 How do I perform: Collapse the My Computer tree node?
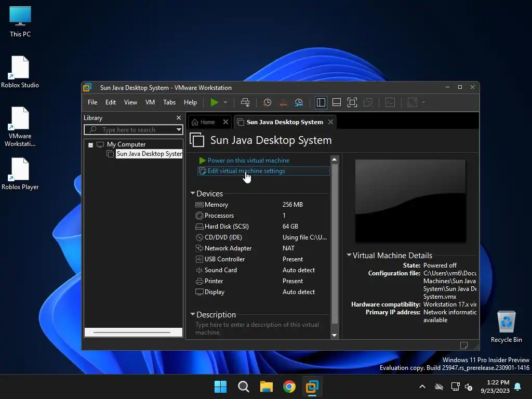[90, 145]
